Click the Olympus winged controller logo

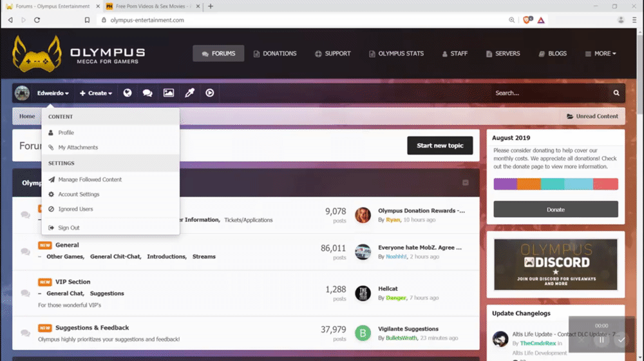coord(37,54)
